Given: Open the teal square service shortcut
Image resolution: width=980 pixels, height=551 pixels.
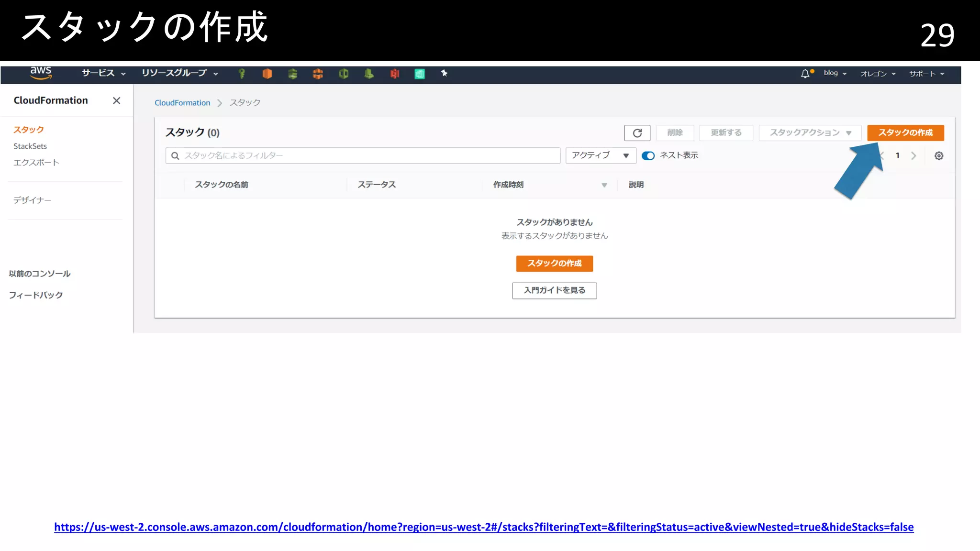Looking at the screenshot, I should coord(420,74).
